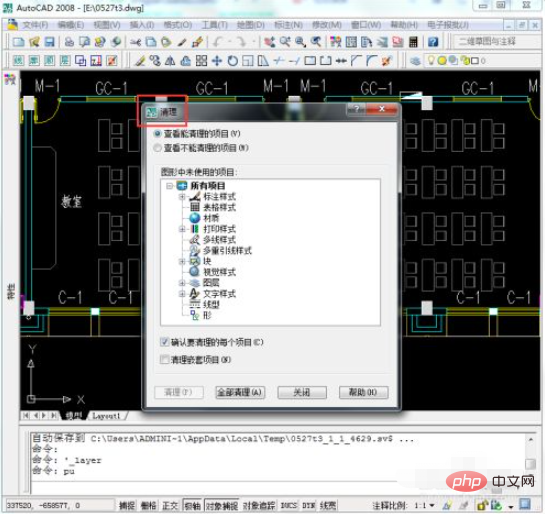Select the view items you can purge radio

pyautogui.click(x=157, y=133)
